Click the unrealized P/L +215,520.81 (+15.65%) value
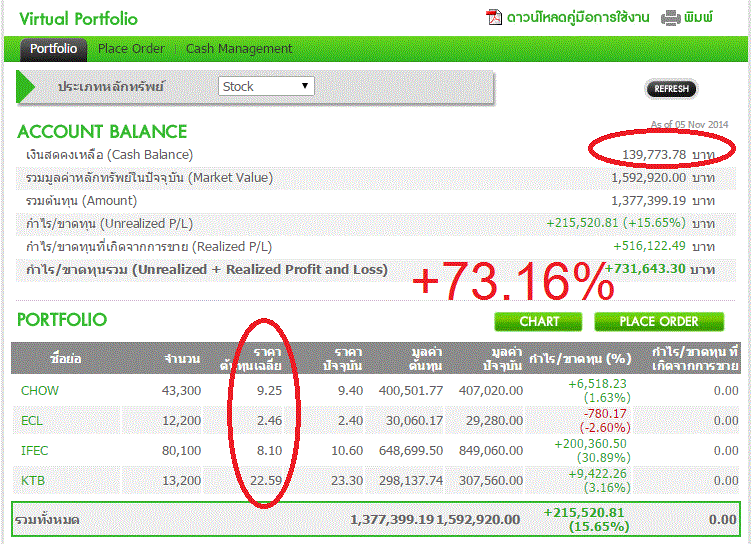 (x=616, y=223)
